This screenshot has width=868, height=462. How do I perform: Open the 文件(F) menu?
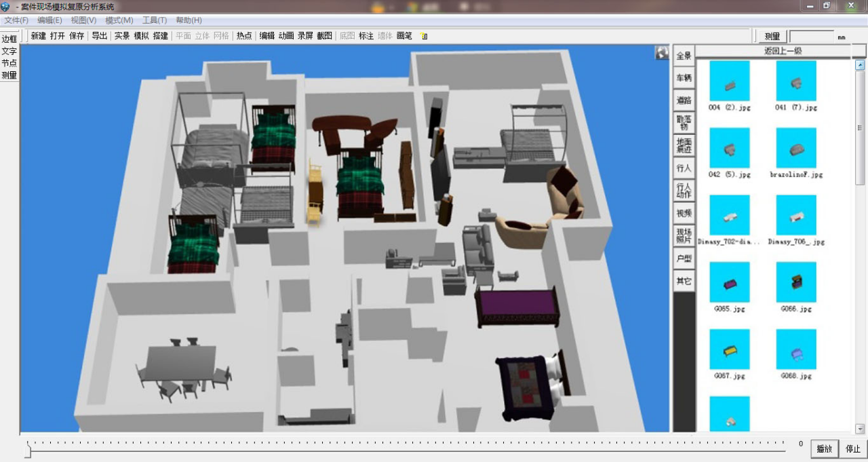click(16, 20)
